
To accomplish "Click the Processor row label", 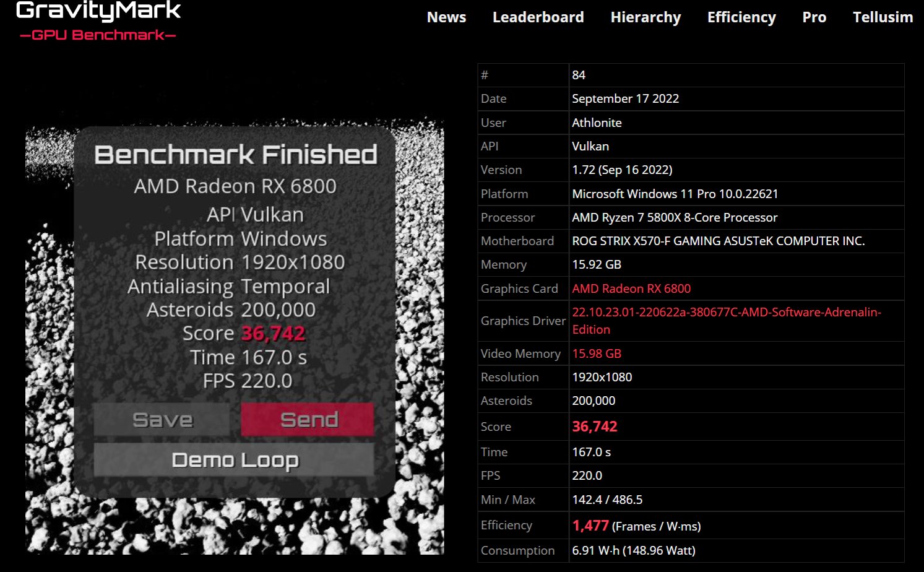I will (x=507, y=217).
